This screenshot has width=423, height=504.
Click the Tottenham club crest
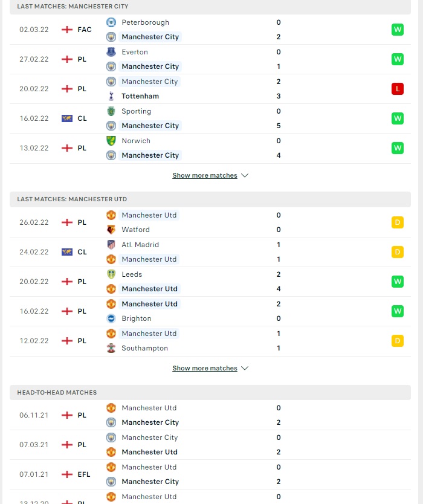click(x=111, y=96)
